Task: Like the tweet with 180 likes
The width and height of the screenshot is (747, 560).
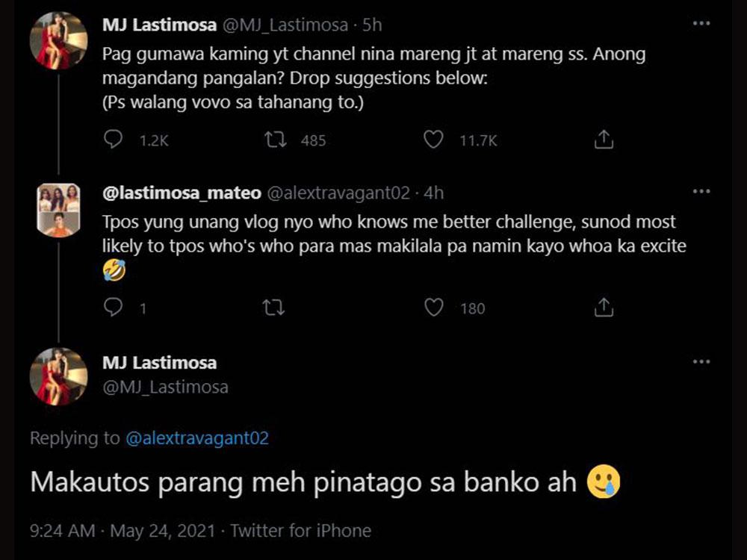Action: tap(433, 308)
